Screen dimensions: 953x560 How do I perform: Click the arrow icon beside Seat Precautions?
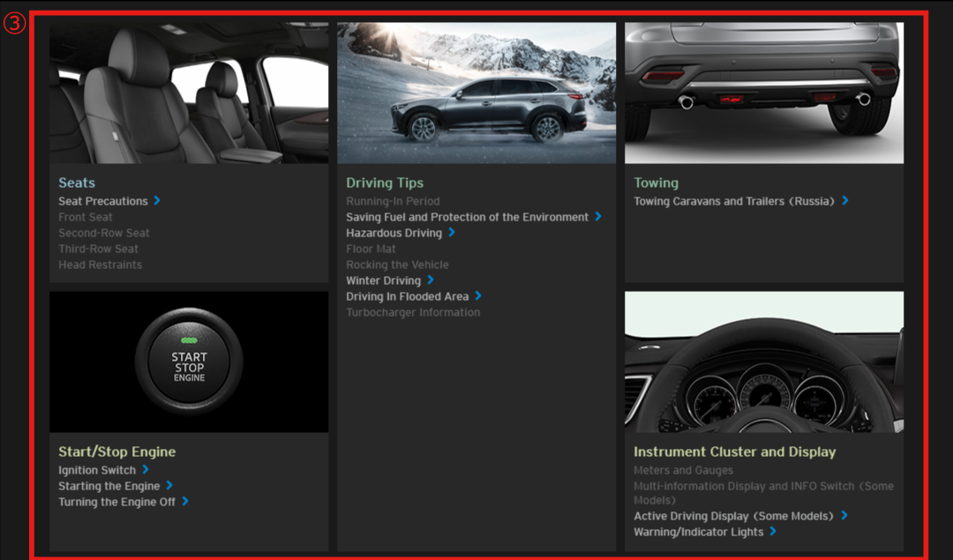[x=157, y=201]
